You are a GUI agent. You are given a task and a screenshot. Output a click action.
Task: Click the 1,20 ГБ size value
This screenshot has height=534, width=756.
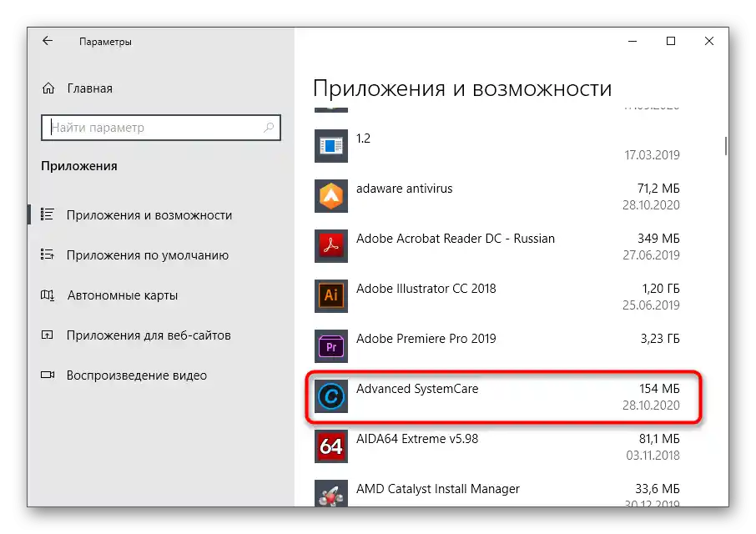pyautogui.click(x=661, y=289)
